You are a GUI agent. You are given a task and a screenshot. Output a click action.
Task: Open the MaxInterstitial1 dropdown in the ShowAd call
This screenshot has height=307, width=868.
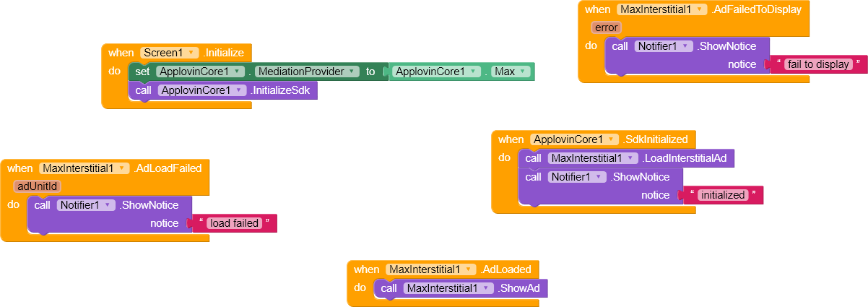point(448,288)
